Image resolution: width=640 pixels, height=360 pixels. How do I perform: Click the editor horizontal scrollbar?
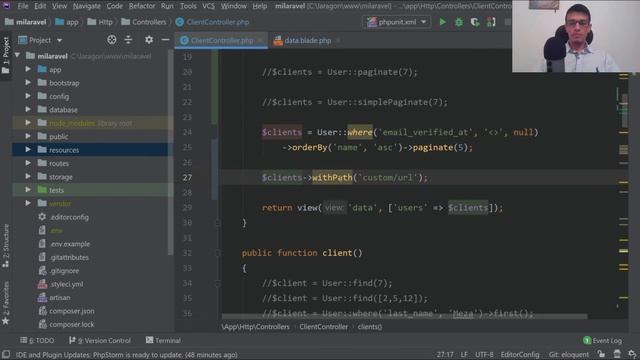[404, 316]
